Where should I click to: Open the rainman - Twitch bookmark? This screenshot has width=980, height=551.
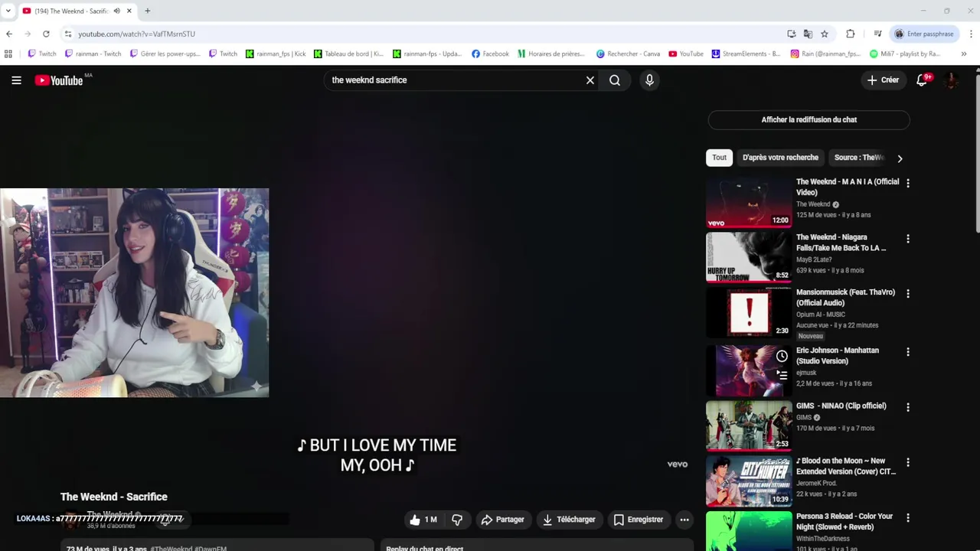[93, 54]
